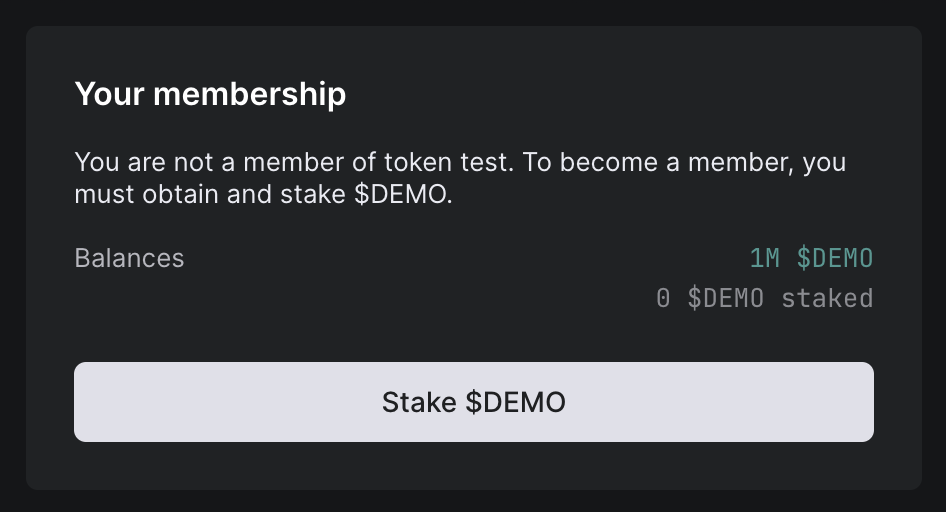
Task: Click "$DEMO" on the stake button
Action: click(517, 403)
